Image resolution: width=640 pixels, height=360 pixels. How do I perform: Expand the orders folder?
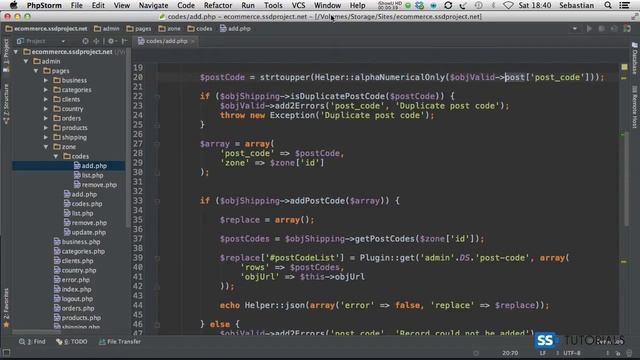[46, 118]
